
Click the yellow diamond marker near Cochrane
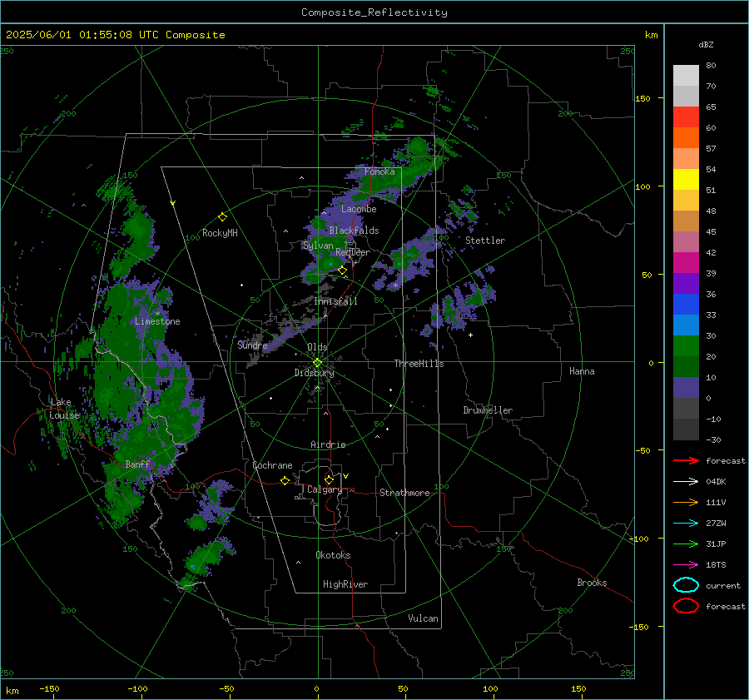(285, 480)
